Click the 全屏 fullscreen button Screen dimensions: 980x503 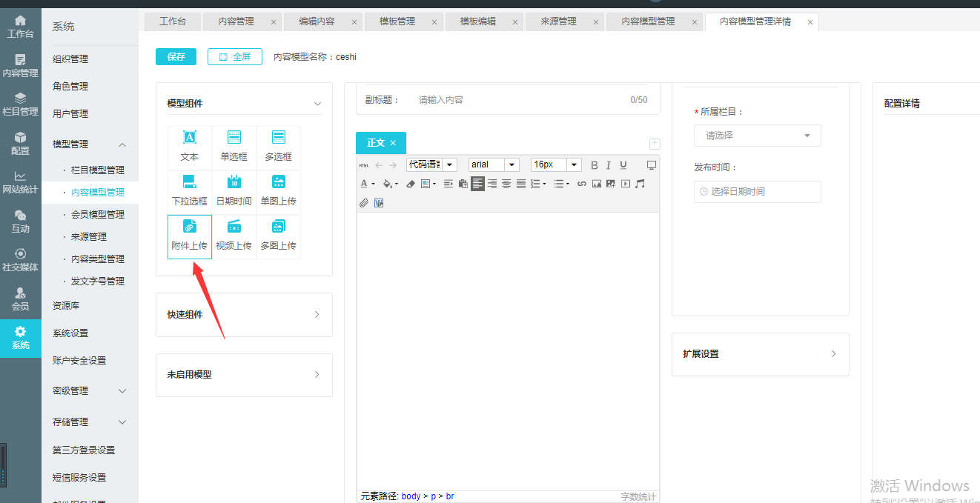pos(235,56)
